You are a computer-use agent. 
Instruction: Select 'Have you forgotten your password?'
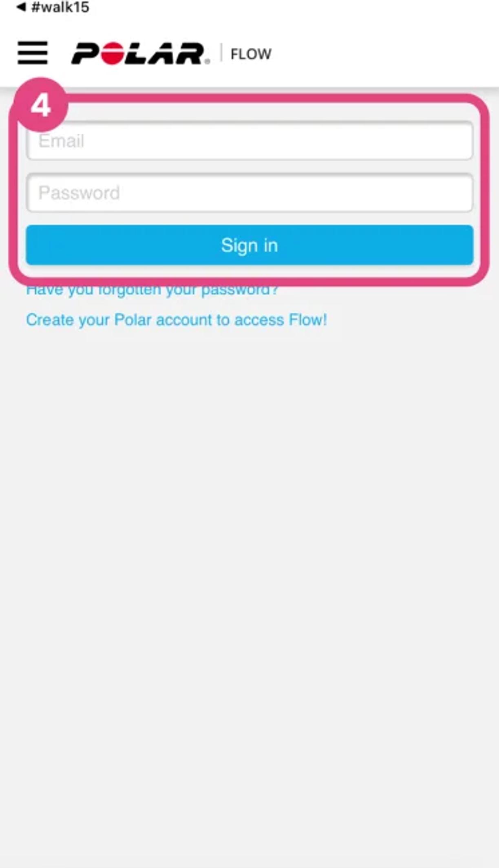click(x=152, y=290)
